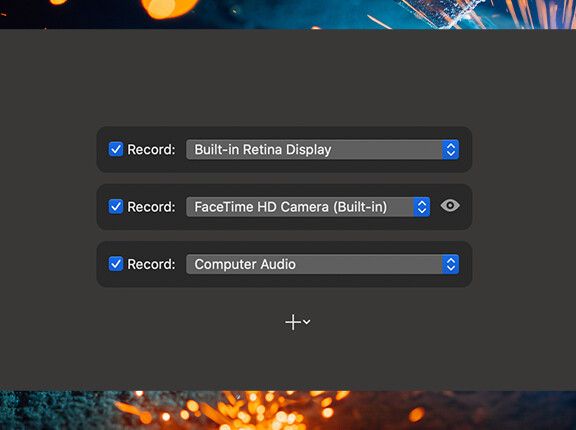
Task: Click blue arrows on FaceTime HD Camera popup
Action: (x=422, y=207)
